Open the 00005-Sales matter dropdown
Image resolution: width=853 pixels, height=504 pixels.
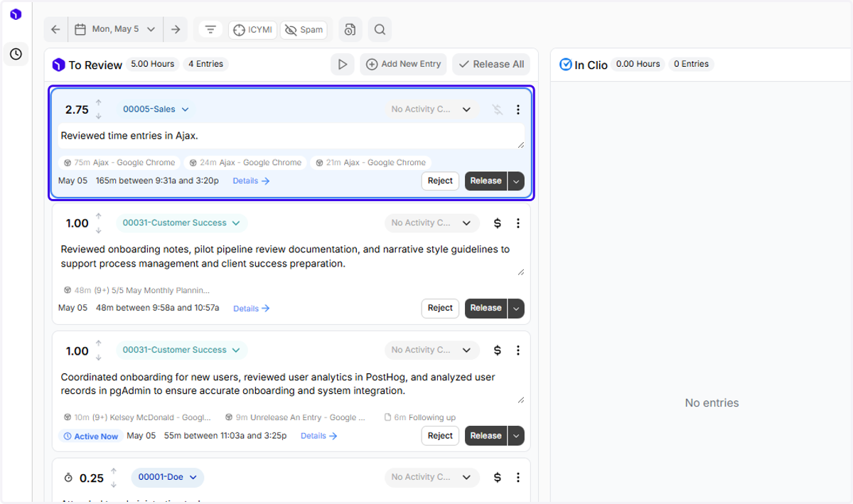[x=156, y=109]
